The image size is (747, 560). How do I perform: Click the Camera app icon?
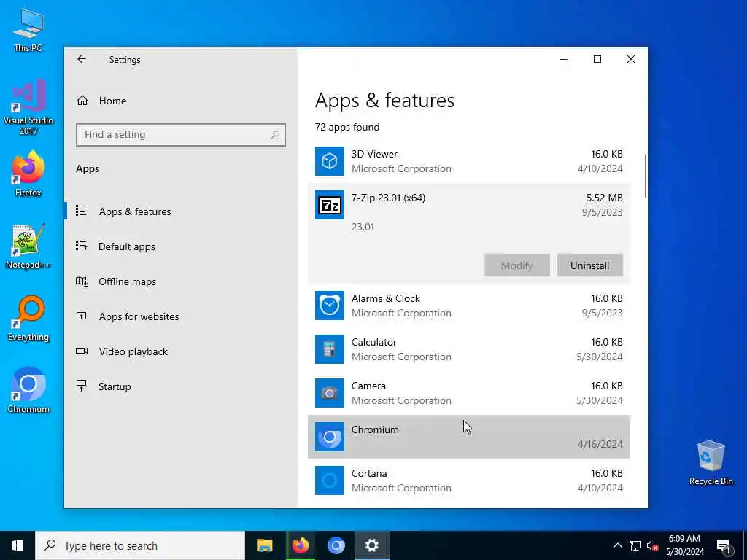coord(329,393)
